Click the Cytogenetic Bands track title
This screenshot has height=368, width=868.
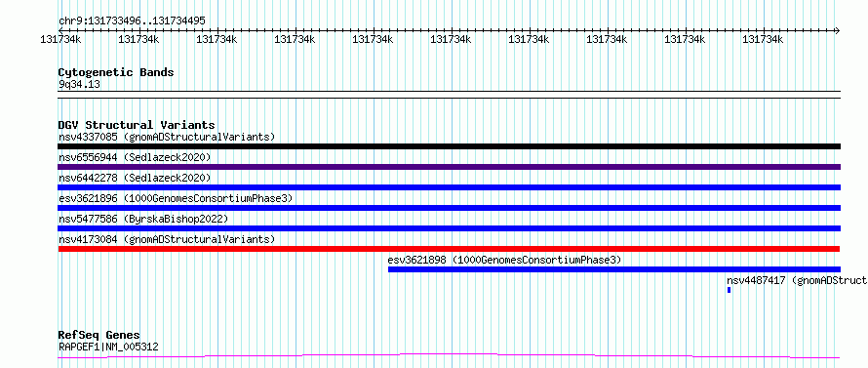pyautogui.click(x=116, y=72)
